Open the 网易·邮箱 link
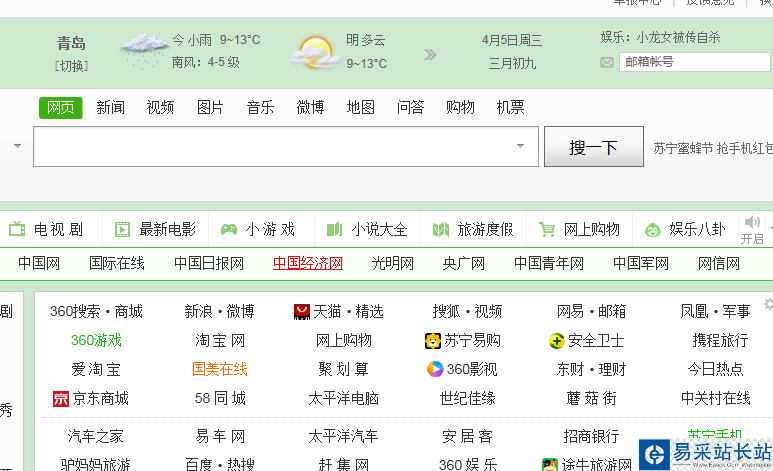Screen dimensions: 773x471 pos(592,311)
